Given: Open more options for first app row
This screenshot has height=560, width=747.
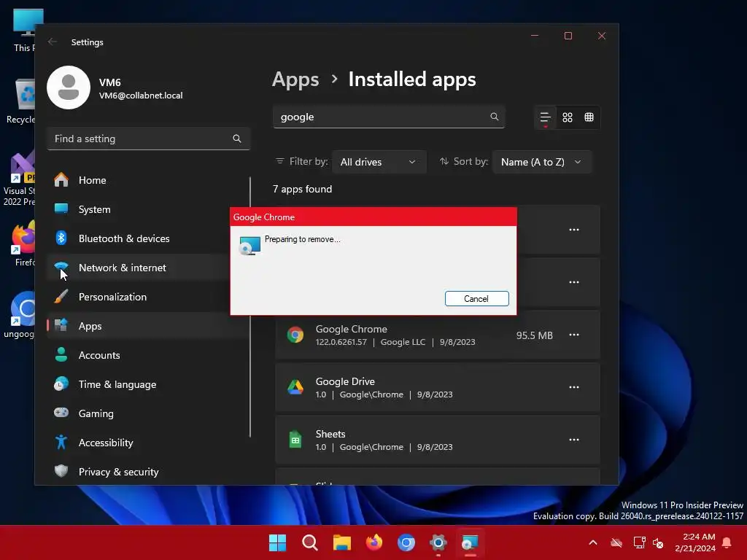Looking at the screenshot, I should pyautogui.click(x=573, y=230).
